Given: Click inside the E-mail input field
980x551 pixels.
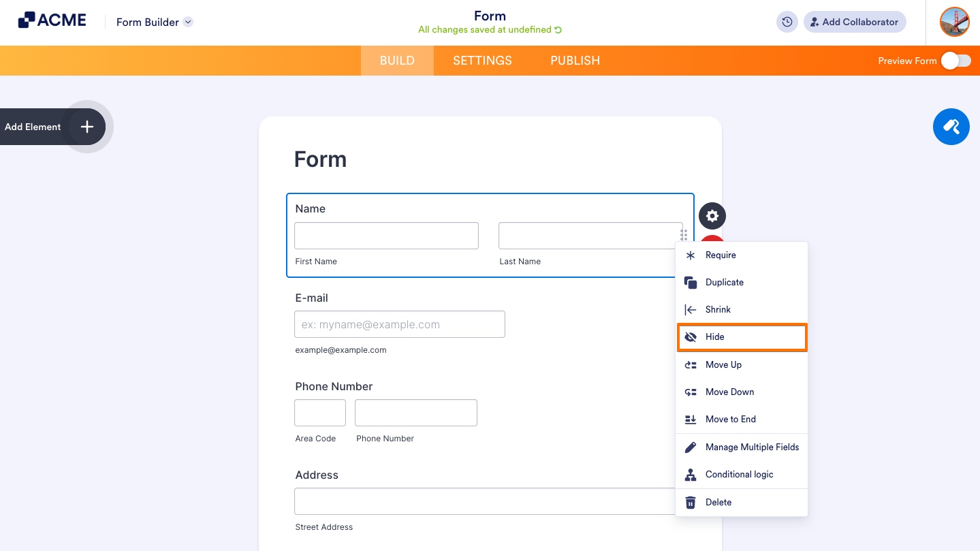Looking at the screenshot, I should pyautogui.click(x=399, y=324).
